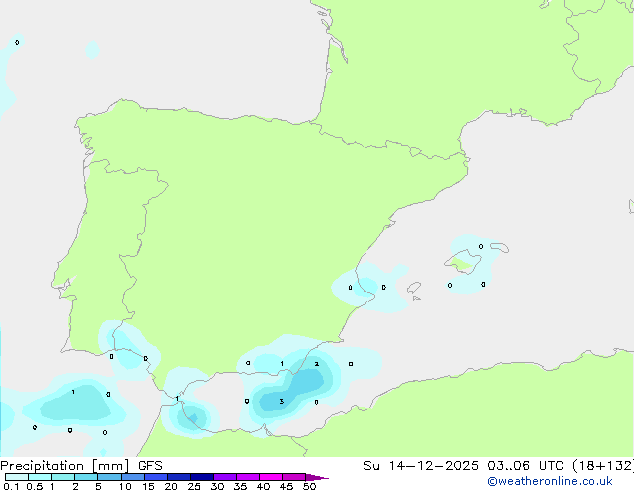This screenshot has width=634, height=490.
Task: Click the 30–35 mm purple legend swatch
Action: (225, 477)
